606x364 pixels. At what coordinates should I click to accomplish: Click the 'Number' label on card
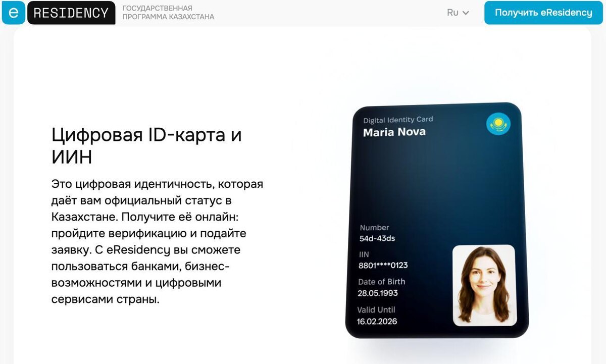pos(374,228)
